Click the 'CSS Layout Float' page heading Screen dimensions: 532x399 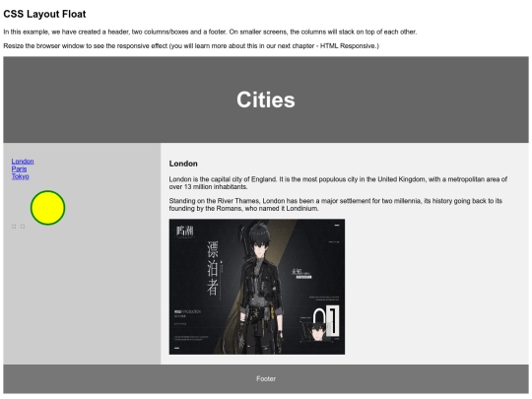44,14
